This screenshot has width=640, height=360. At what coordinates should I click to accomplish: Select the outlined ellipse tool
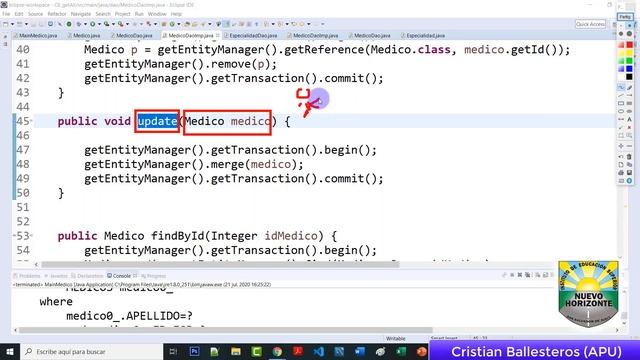coord(621,111)
